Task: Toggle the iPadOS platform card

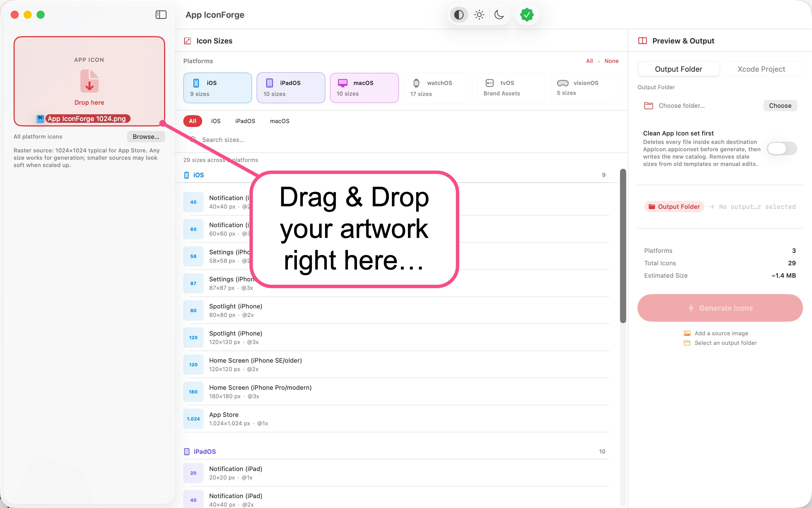Action: pyautogui.click(x=291, y=88)
